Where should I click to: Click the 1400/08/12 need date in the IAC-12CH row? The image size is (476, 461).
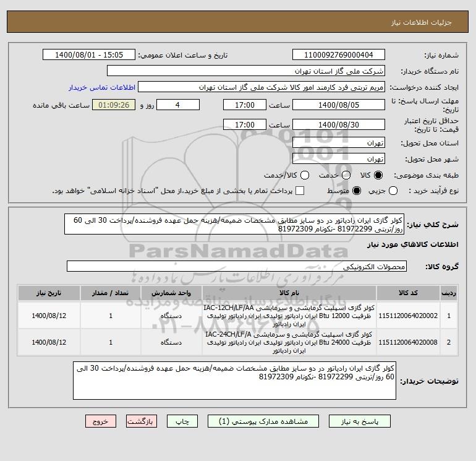(49, 316)
